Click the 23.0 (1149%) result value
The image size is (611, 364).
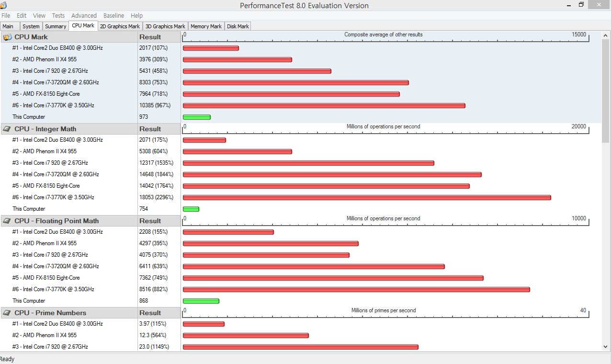click(154, 347)
